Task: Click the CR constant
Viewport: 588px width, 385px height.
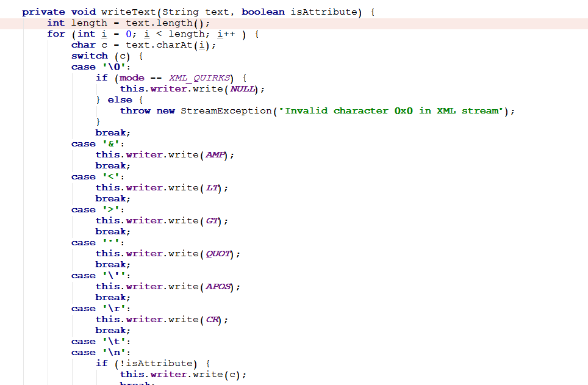Action: (212, 320)
